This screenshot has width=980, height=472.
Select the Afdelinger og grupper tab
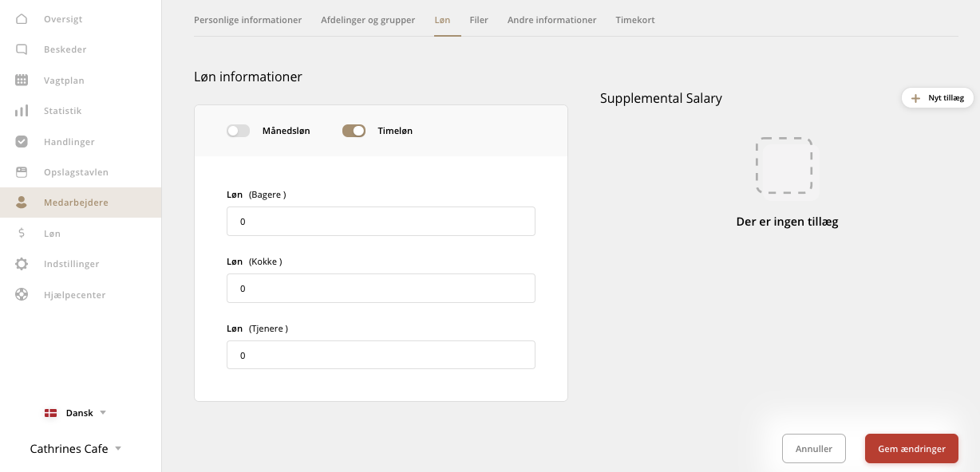368,20
